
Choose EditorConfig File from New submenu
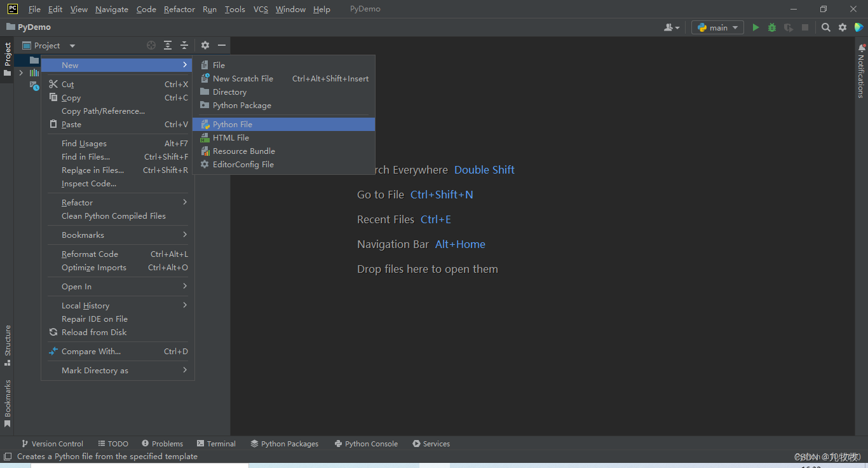pos(284,164)
